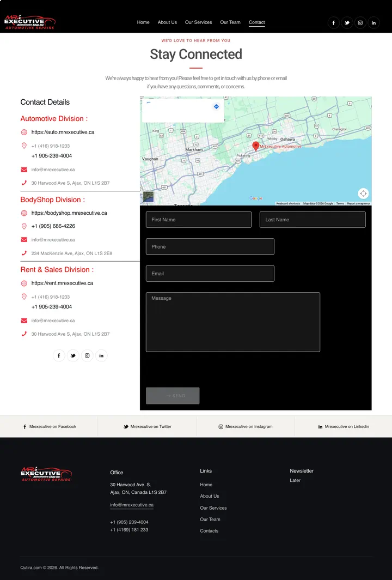The height and width of the screenshot is (580, 392).
Task: Open Mrexecutive on Twitter link
Action: click(148, 426)
